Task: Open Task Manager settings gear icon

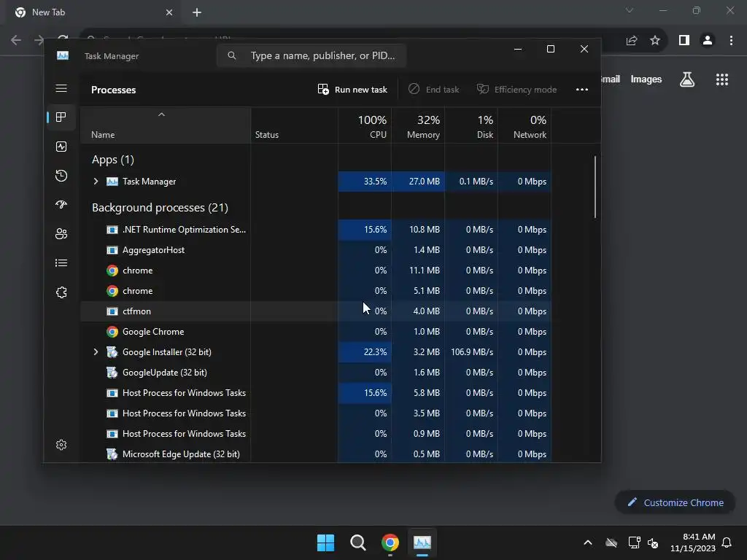Action: pyautogui.click(x=61, y=445)
